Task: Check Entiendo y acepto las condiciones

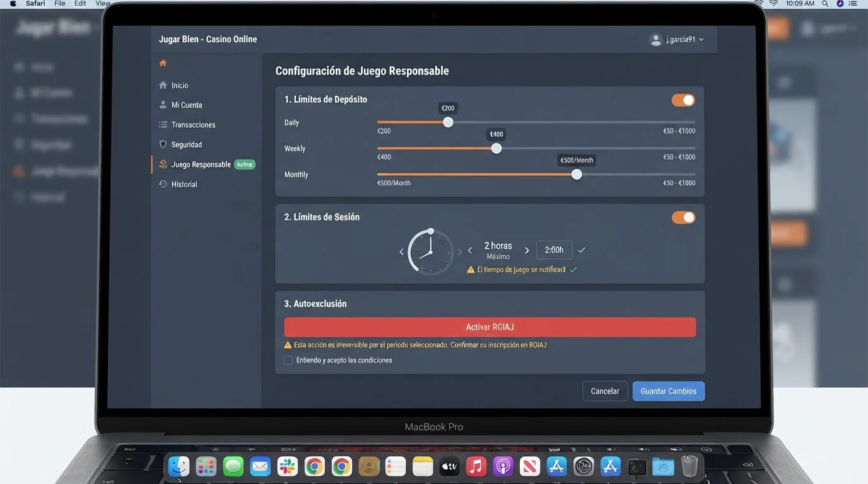Action: tap(288, 360)
